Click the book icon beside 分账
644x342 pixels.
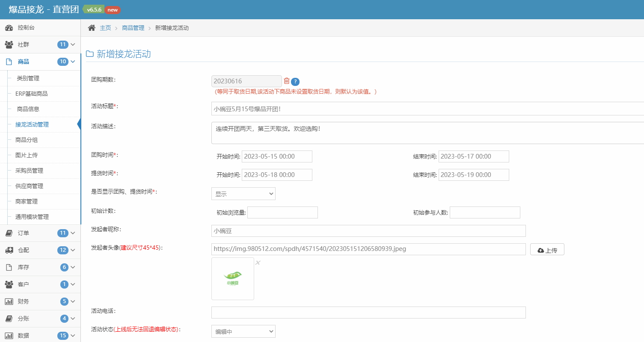click(x=9, y=318)
